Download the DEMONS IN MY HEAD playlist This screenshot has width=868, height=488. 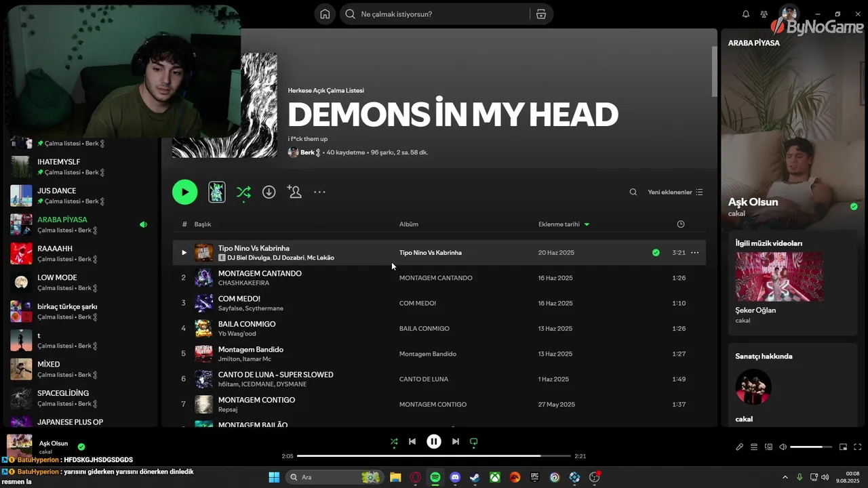point(269,192)
